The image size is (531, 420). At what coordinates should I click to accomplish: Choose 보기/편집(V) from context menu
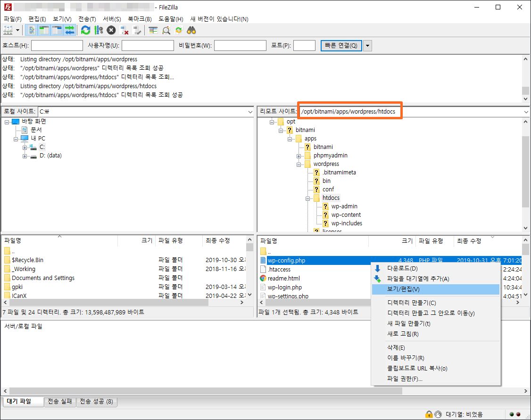pos(435,289)
